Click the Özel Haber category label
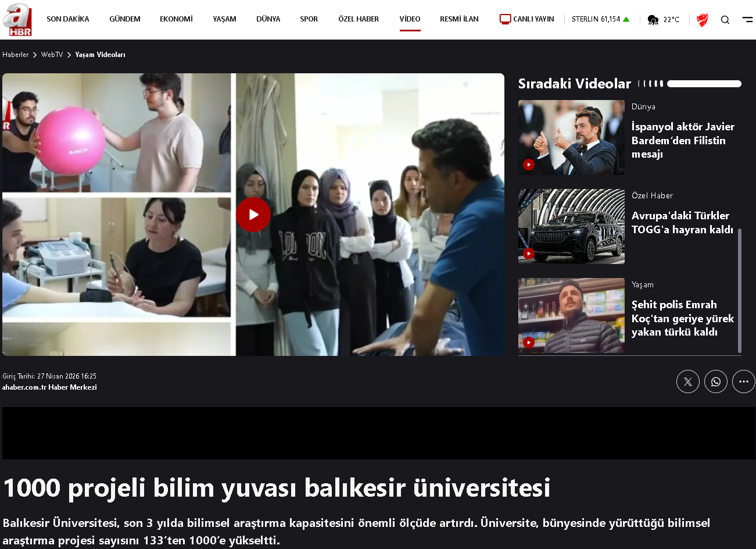The image size is (756, 549). point(652,196)
